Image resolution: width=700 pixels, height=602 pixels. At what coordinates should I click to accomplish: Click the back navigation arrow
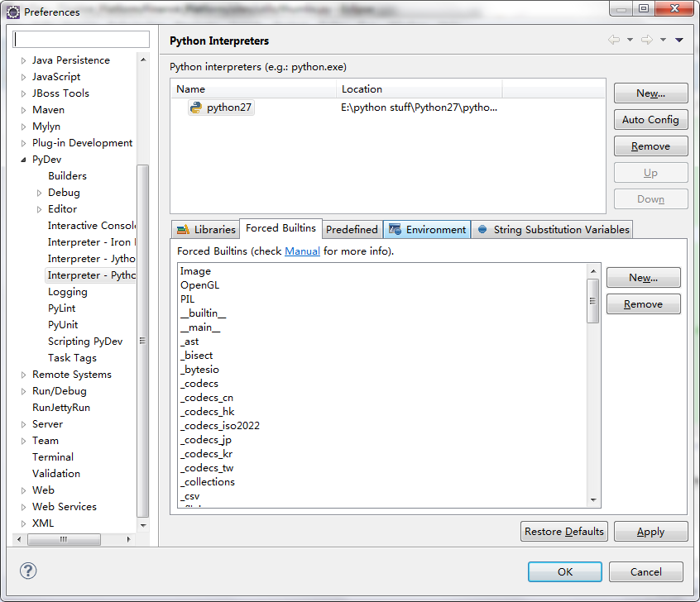(x=614, y=40)
